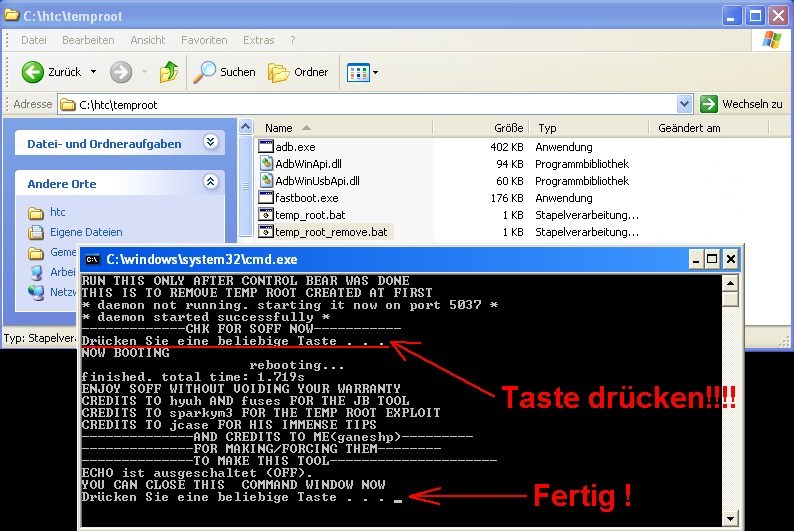
Task: Toggle the Ordner folders pane
Action: (x=300, y=72)
